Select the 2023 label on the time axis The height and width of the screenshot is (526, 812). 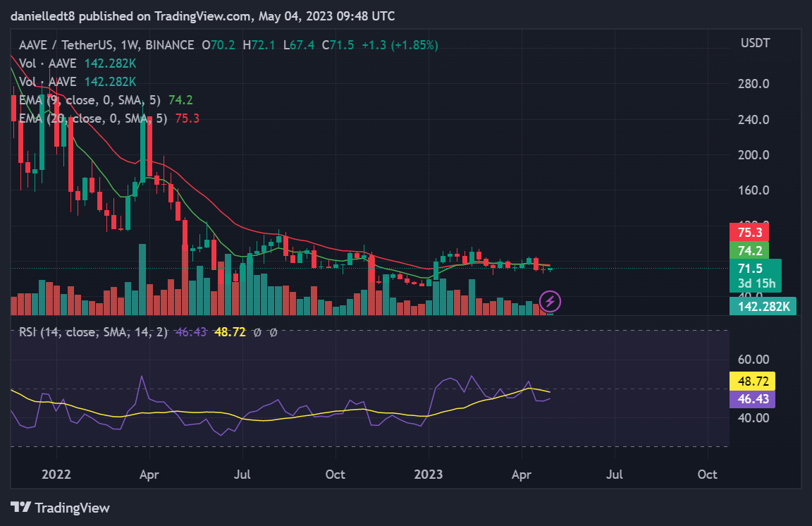(x=429, y=475)
